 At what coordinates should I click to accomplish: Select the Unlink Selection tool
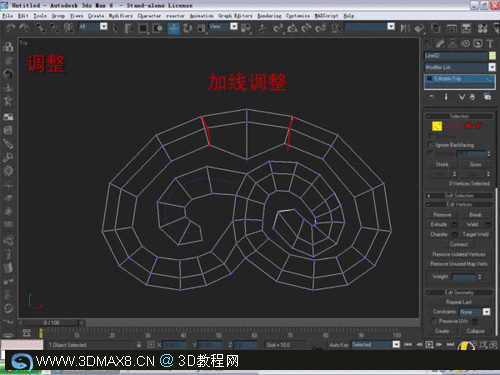(x=55, y=28)
